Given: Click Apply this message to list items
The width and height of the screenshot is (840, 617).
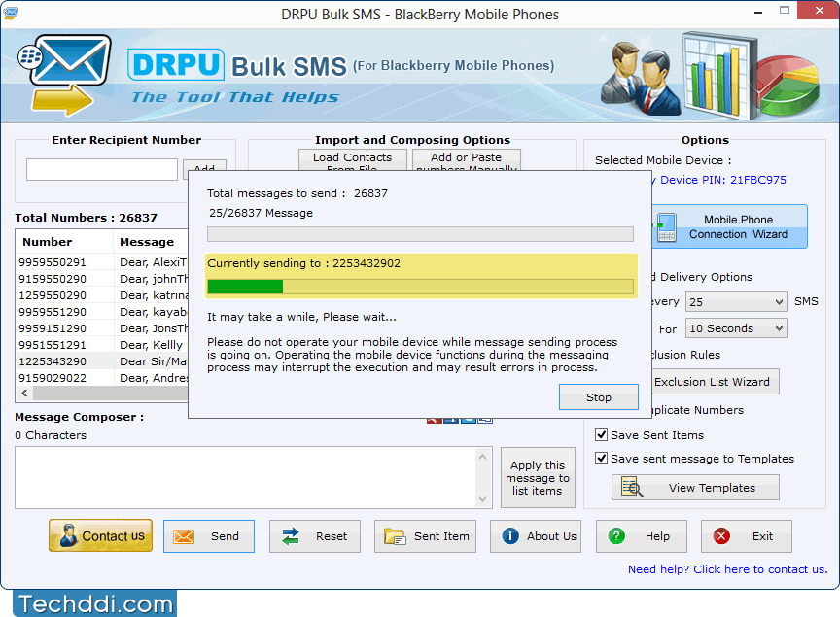Looking at the screenshot, I should coord(538,478).
